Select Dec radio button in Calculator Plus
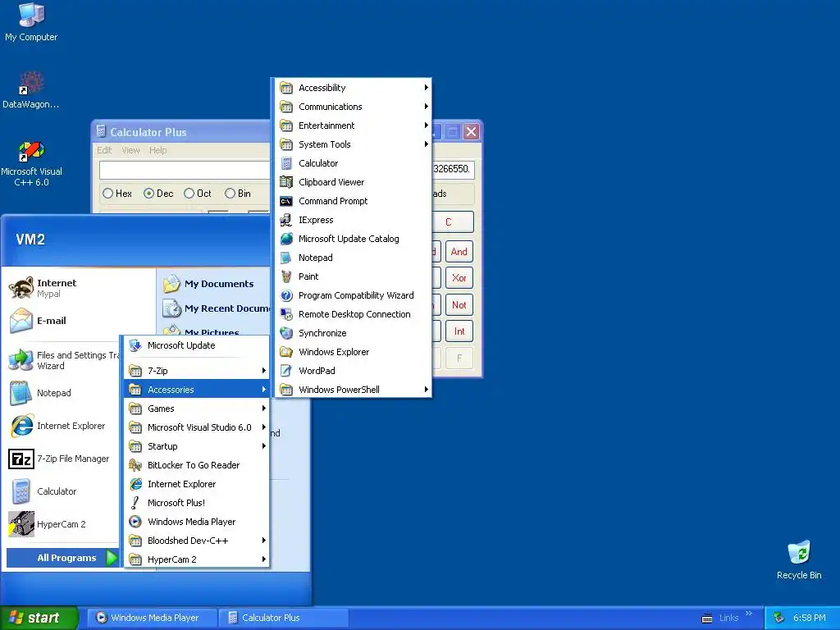The height and width of the screenshot is (630, 840). point(149,194)
